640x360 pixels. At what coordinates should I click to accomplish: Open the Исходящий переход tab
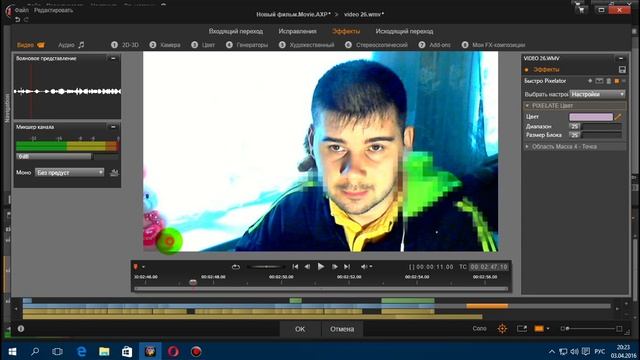click(x=404, y=31)
